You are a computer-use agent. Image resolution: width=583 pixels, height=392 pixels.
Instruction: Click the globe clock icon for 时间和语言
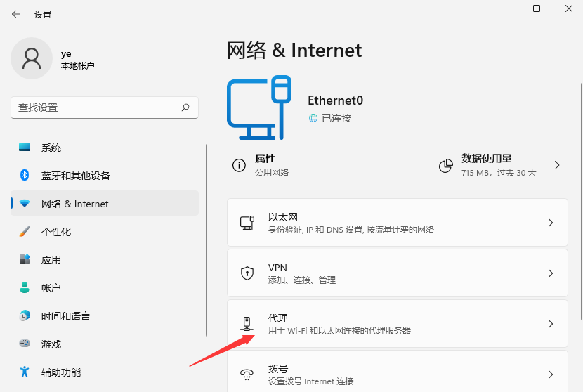click(x=25, y=315)
